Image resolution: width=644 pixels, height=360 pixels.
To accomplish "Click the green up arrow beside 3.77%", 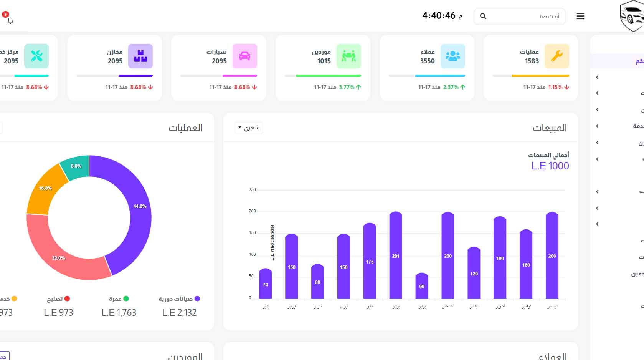I will 358,87.
